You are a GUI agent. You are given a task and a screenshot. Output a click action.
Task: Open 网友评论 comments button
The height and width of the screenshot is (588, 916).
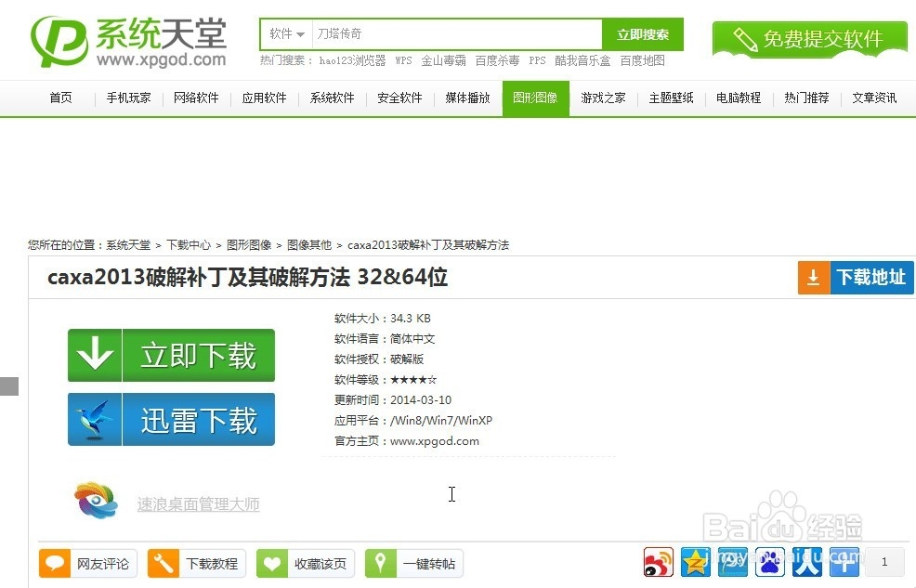pyautogui.click(x=88, y=564)
